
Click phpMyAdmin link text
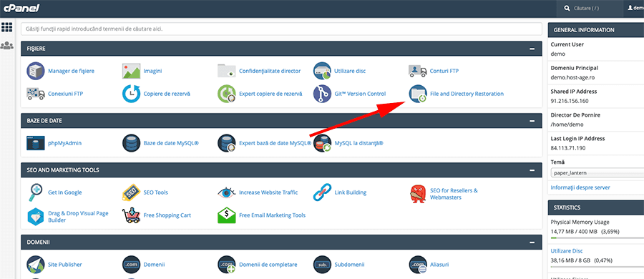tap(65, 143)
